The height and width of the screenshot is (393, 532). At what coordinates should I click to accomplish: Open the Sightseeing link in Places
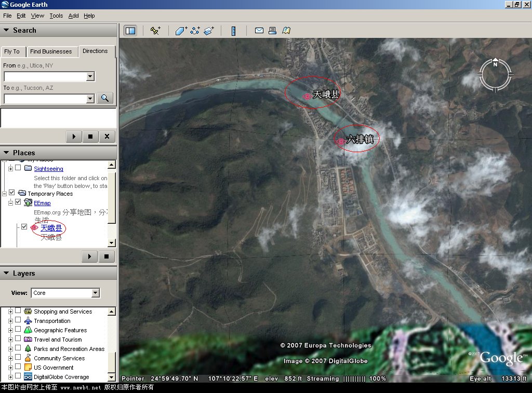click(48, 169)
